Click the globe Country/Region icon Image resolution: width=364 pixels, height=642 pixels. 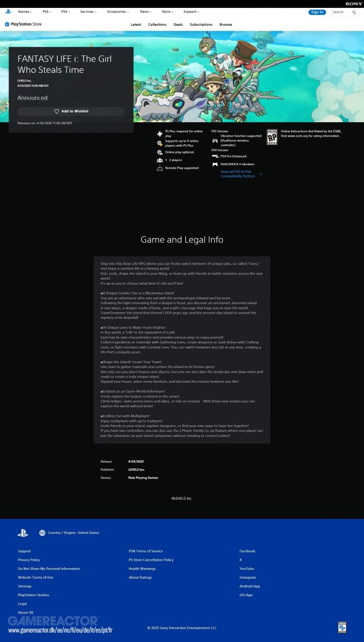[42, 533]
